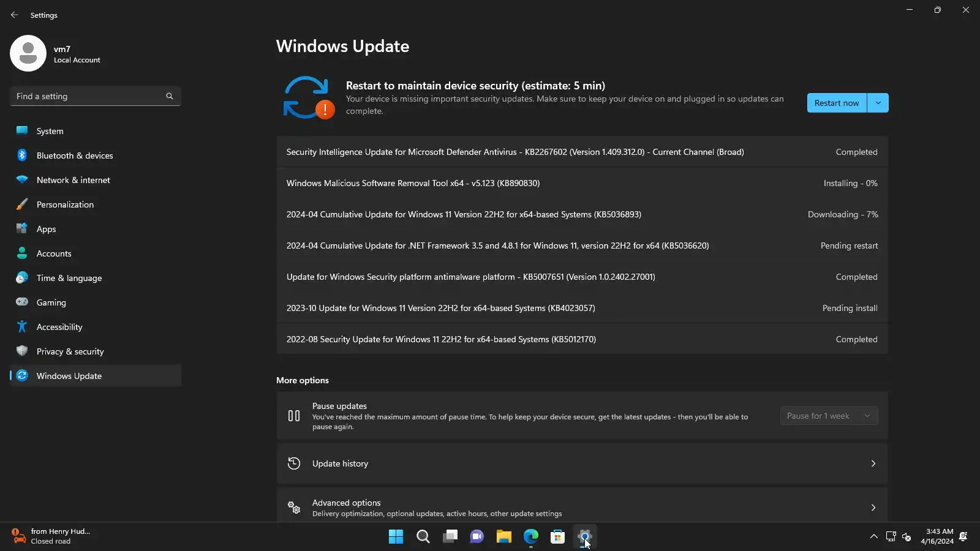
Task: Click the More options heading
Action: coord(303,380)
